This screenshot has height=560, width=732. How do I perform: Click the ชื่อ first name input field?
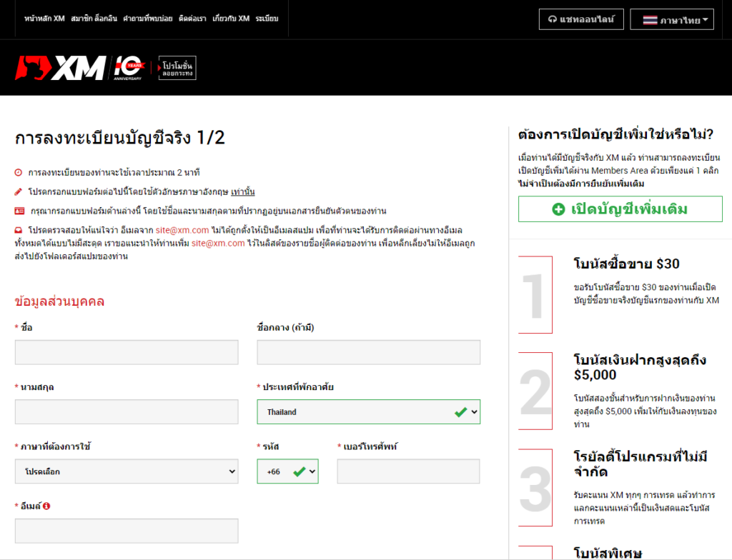[126, 352]
